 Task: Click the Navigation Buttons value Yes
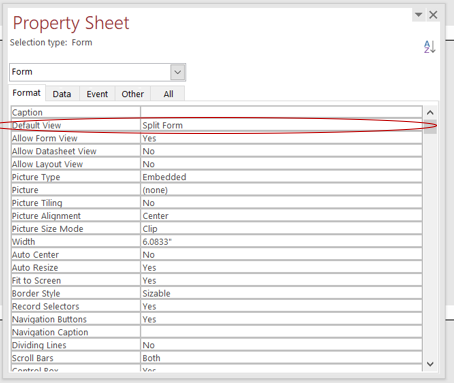coord(281,319)
